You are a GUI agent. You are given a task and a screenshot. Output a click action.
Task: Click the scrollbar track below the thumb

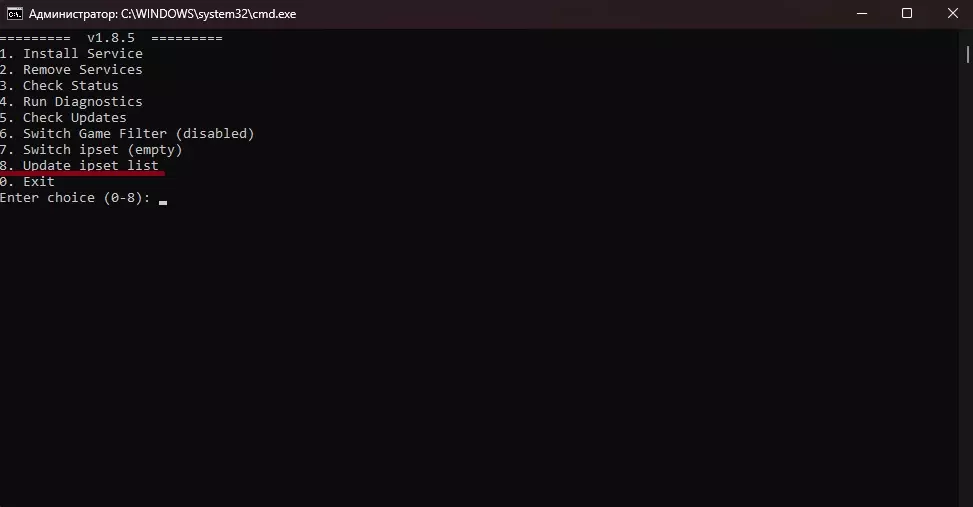tap(967, 279)
